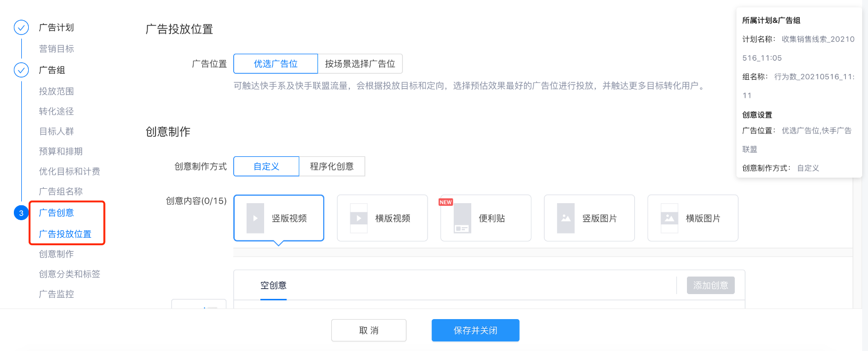Viewport: 868px width, 351px height.
Task: Click the 竖版视频 play thumbnail icon
Action: (x=255, y=218)
